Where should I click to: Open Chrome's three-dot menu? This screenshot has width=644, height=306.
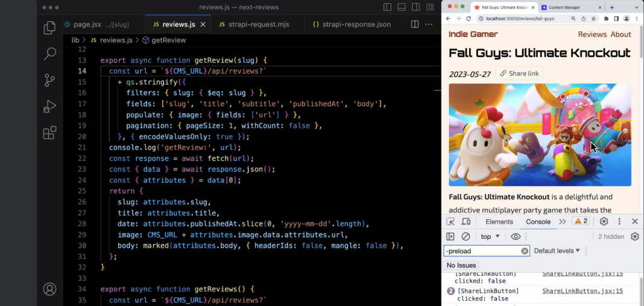pos(637,18)
